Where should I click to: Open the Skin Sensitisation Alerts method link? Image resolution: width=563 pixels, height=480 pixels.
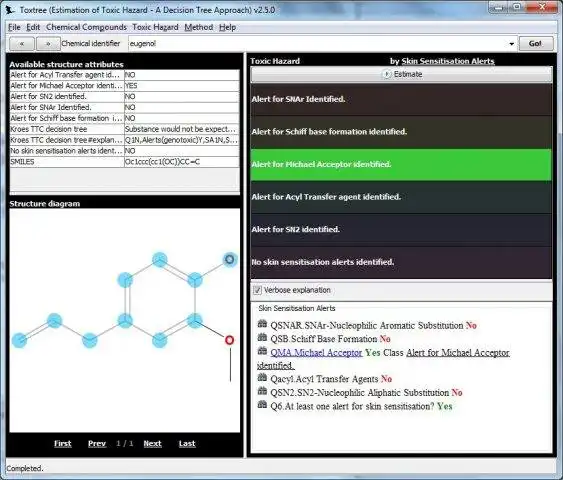tap(448, 61)
